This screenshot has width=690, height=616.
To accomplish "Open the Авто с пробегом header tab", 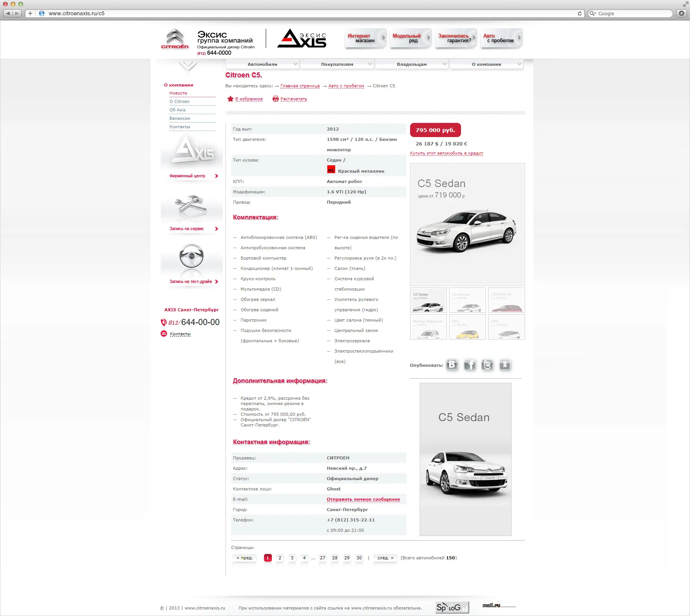I will tap(501, 38).
